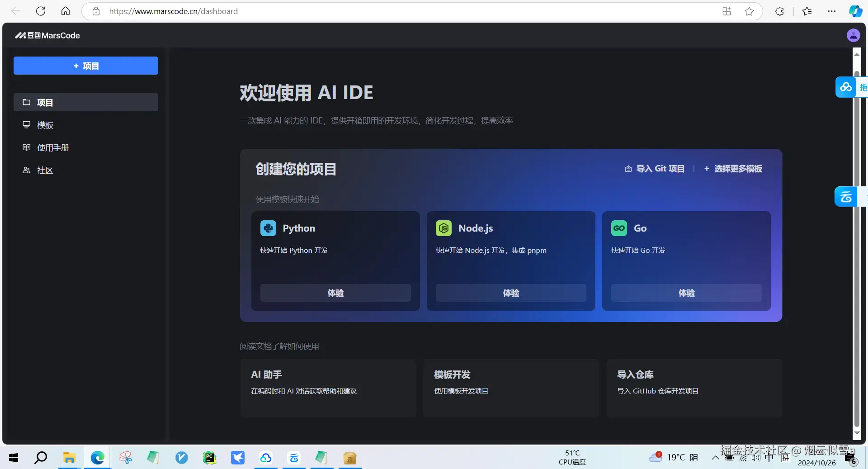
Task: Click 选择更多模板 link
Action: [733, 169]
